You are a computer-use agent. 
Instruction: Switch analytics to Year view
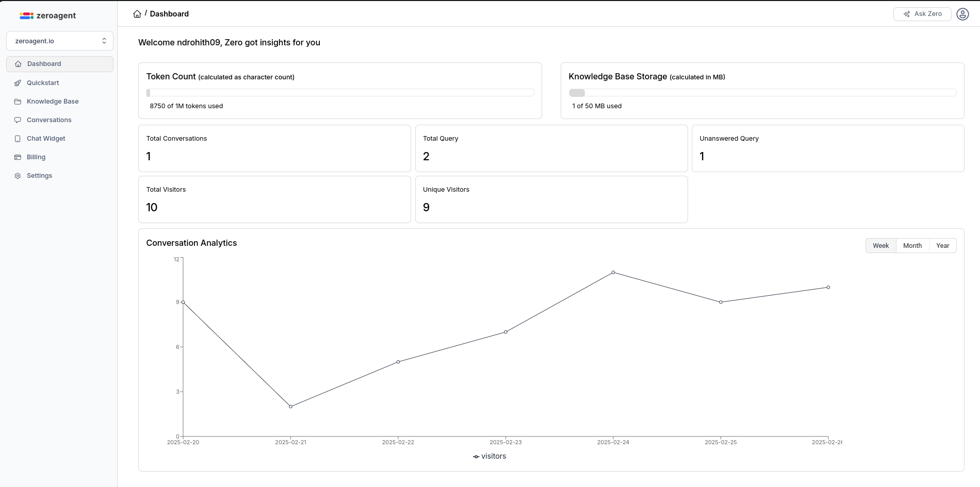point(943,245)
